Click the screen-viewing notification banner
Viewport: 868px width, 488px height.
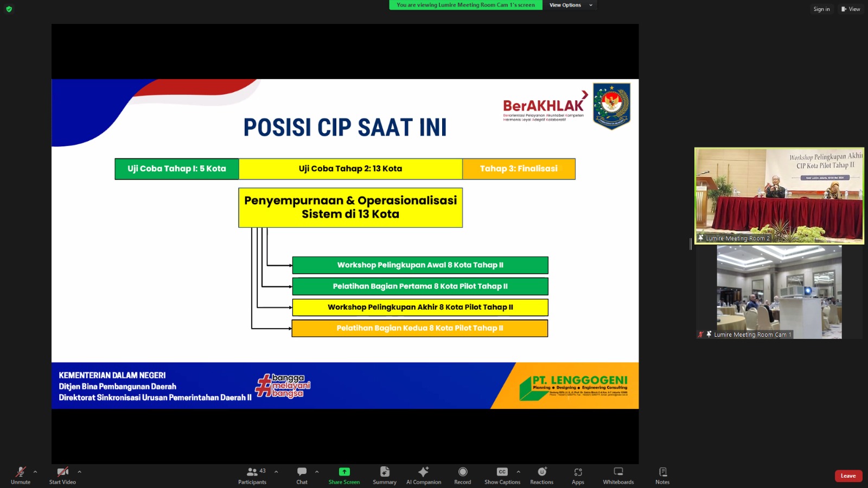point(465,5)
